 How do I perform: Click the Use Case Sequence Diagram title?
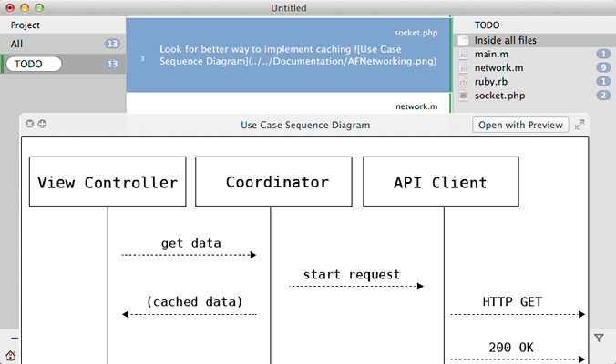click(x=305, y=126)
